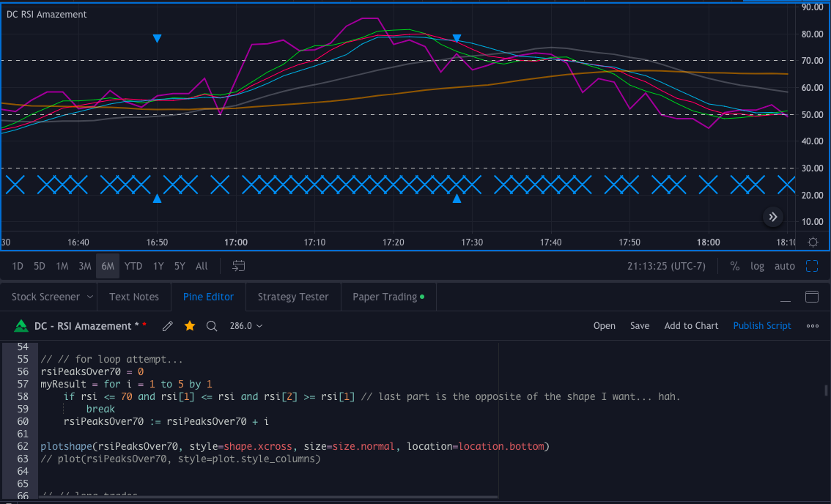Toggle auto scale mode

point(785,266)
